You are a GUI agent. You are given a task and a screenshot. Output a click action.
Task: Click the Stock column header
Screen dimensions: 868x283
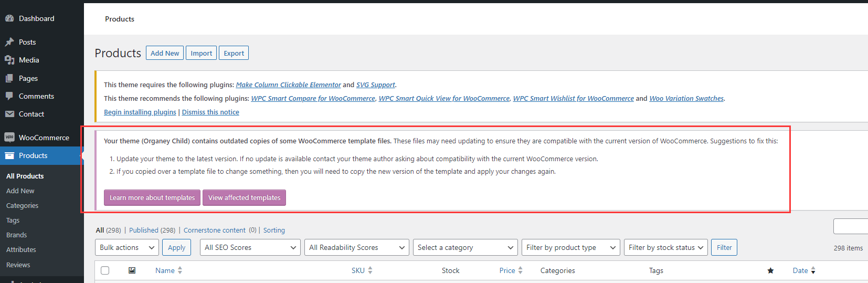point(451,270)
